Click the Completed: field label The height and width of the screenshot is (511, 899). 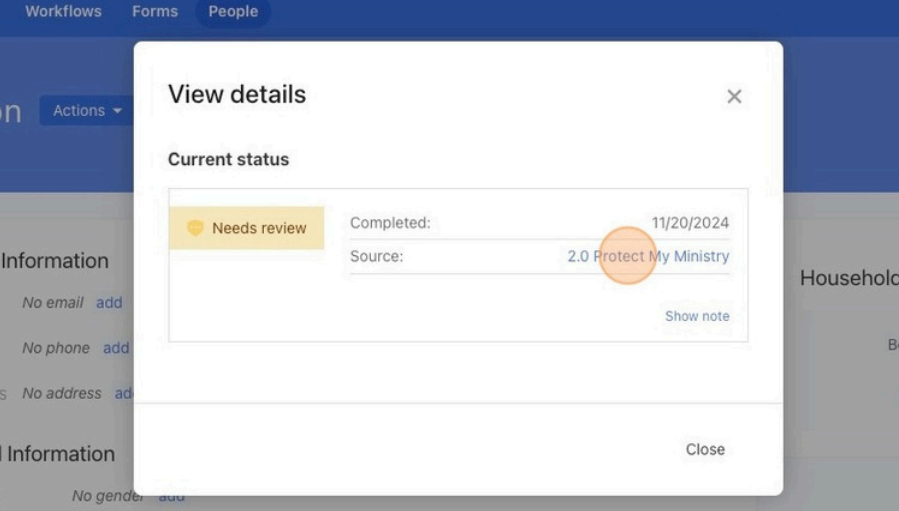tap(390, 223)
